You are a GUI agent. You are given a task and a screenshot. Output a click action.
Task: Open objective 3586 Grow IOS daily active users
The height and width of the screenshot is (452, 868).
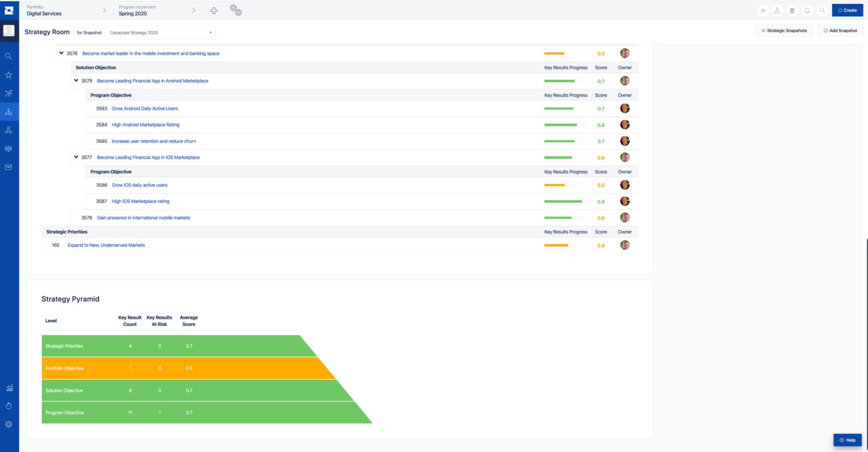[x=140, y=185]
